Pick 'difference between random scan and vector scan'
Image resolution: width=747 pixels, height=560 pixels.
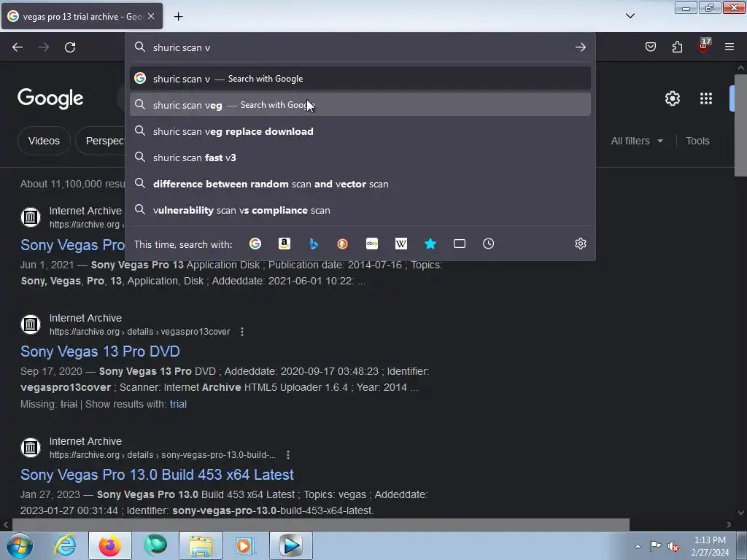360,184
